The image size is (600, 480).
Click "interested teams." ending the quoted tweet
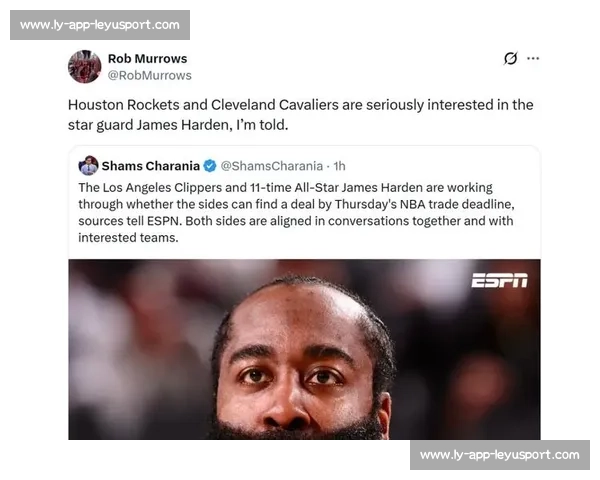tap(128, 238)
